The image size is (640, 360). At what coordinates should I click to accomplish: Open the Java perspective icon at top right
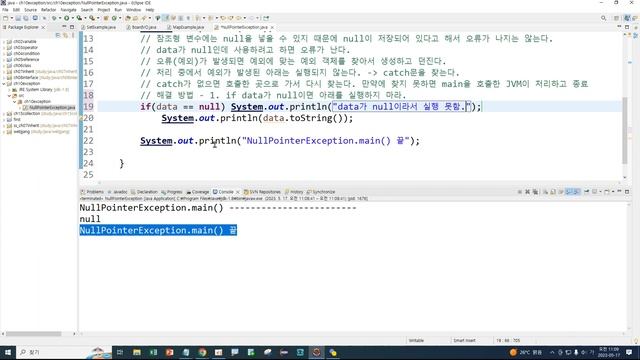coord(627,18)
